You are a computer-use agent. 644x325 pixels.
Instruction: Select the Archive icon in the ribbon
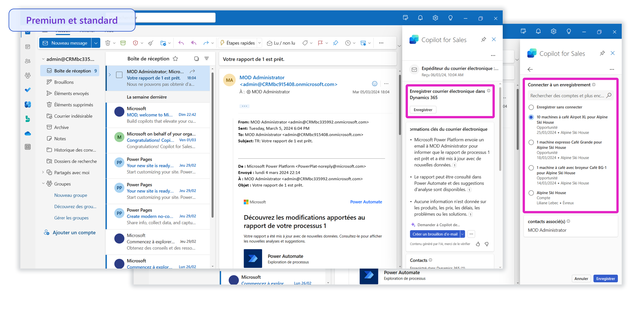pos(123,43)
